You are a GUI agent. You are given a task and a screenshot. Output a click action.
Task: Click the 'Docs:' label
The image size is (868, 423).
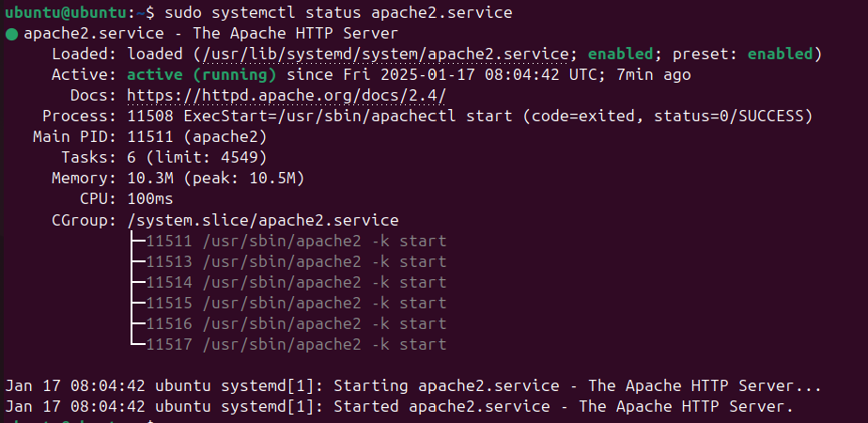[x=94, y=96]
